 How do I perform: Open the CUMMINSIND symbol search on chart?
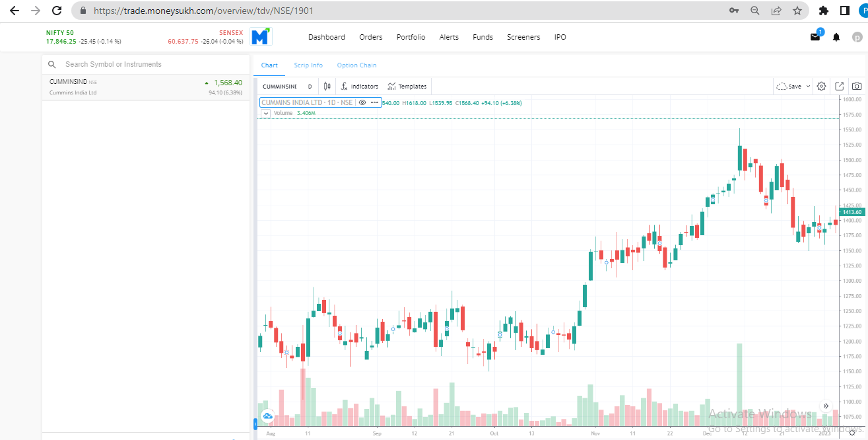280,87
